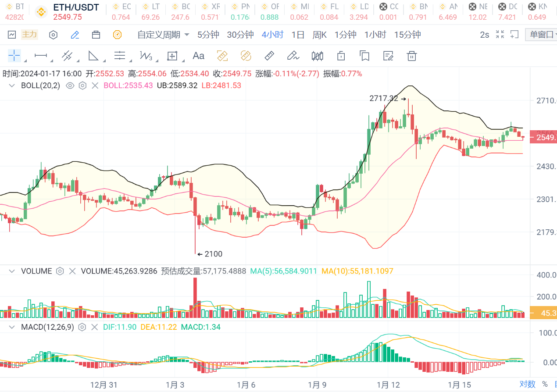Select the horizontal line drawing tool

(x=41, y=55)
